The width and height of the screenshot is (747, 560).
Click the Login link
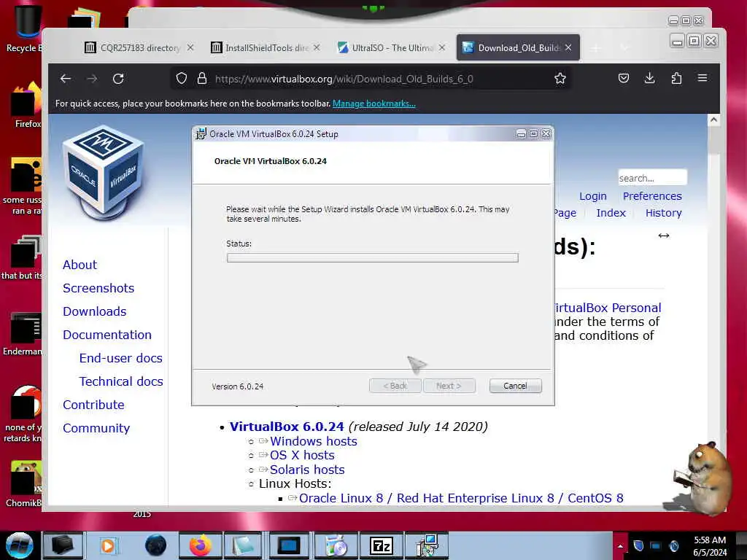click(592, 196)
